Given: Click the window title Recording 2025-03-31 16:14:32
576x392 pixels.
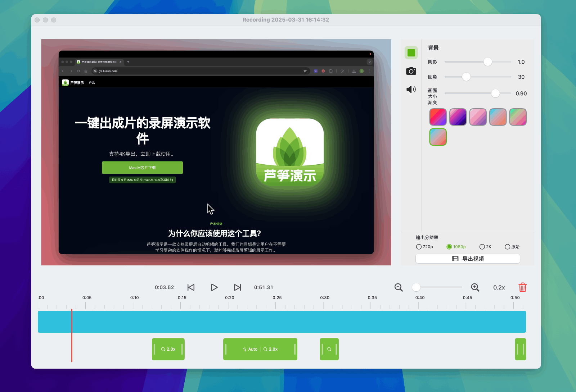Looking at the screenshot, I should click(x=286, y=20).
